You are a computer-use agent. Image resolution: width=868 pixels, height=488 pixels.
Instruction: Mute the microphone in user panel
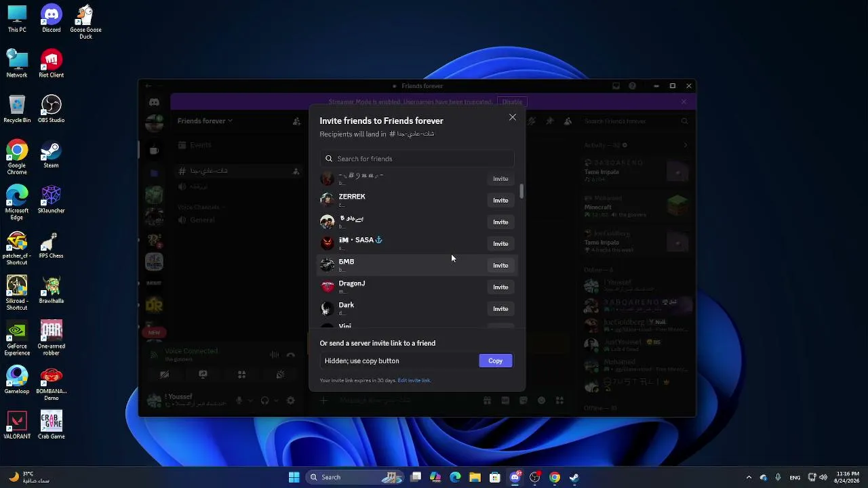pos(239,401)
